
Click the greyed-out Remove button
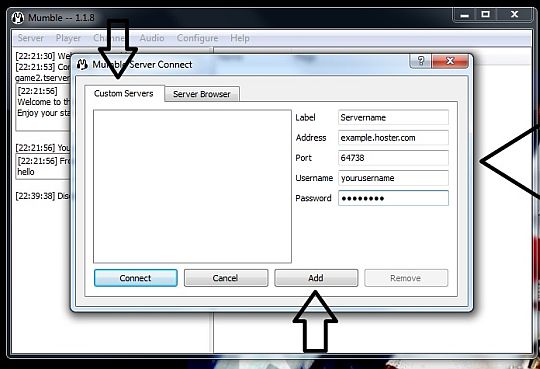pyautogui.click(x=406, y=278)
